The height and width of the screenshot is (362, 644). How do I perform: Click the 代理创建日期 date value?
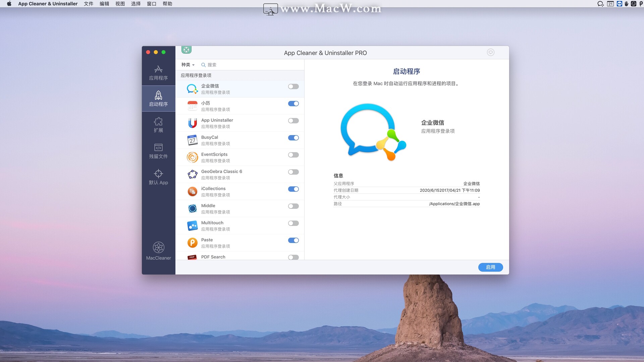450,190
